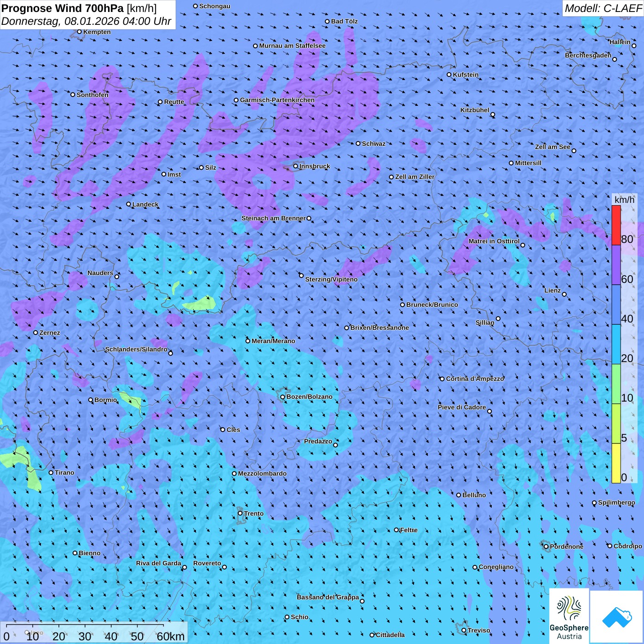
Task: Click the Bruneck/Brunico marker
Action: (x=402, y=305)
